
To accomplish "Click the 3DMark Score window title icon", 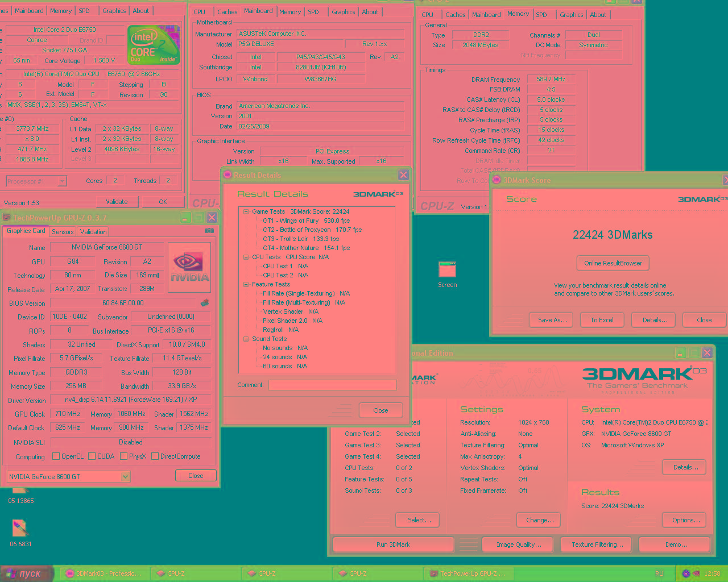I will tap(496, 180).
